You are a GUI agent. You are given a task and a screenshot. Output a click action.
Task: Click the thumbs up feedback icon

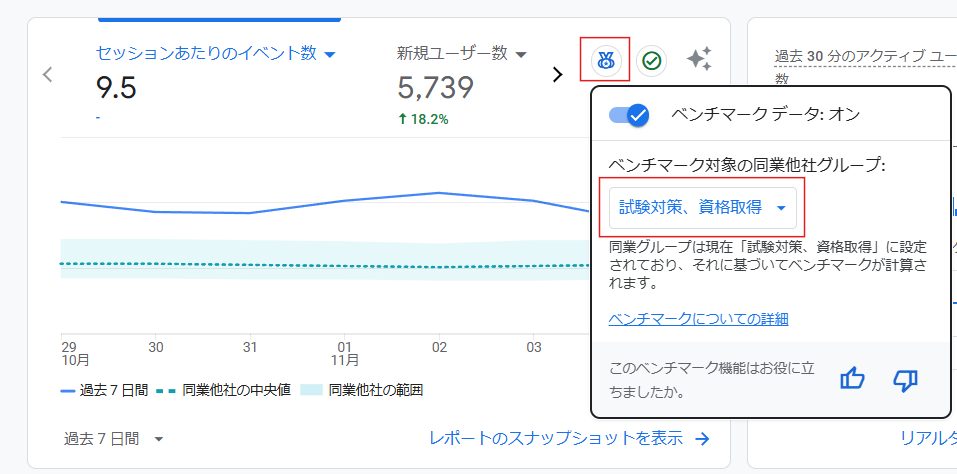852,380
